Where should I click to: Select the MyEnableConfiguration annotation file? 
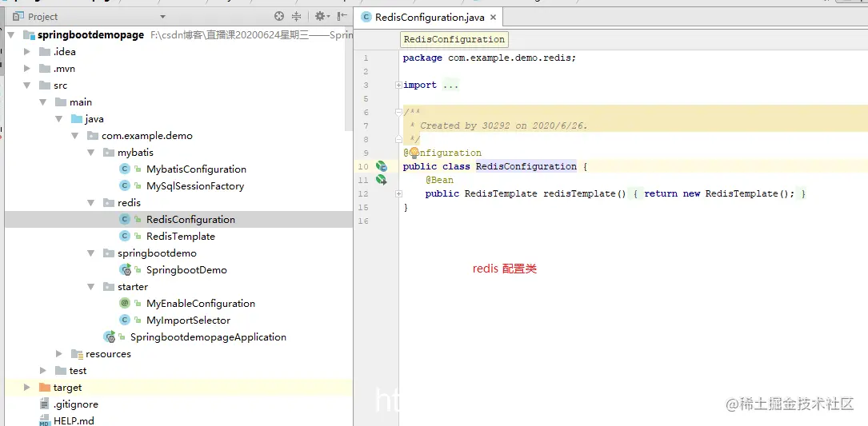click(x=200, y=303)
